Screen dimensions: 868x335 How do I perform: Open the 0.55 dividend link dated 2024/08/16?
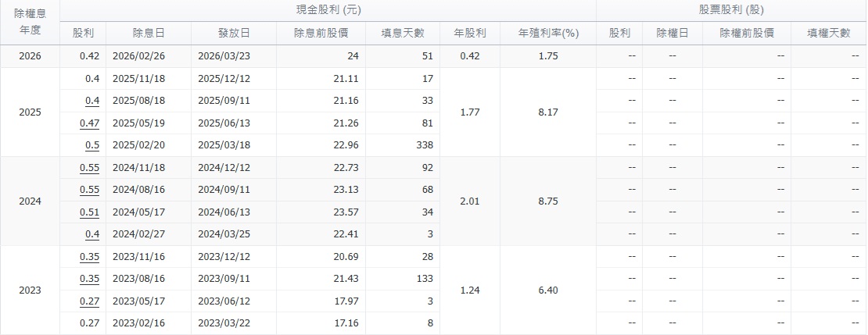(x=89, y=190)
